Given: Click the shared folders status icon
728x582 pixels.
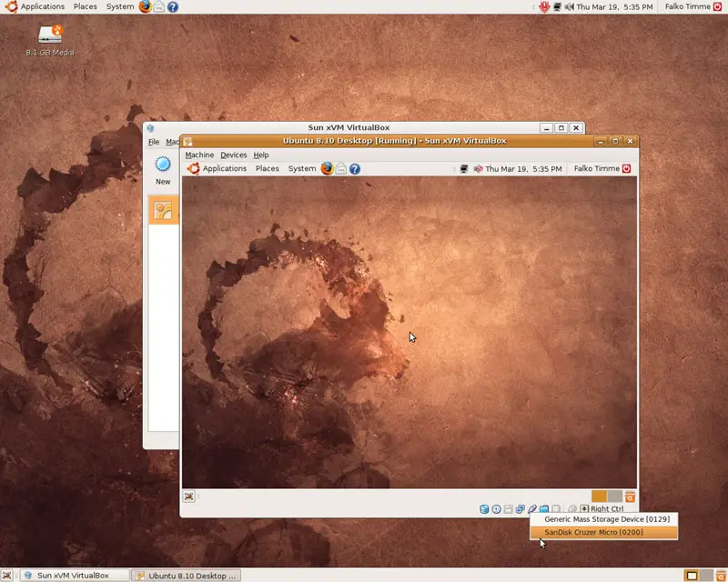Looking at the screenshot, I should (x=544, y=509).
